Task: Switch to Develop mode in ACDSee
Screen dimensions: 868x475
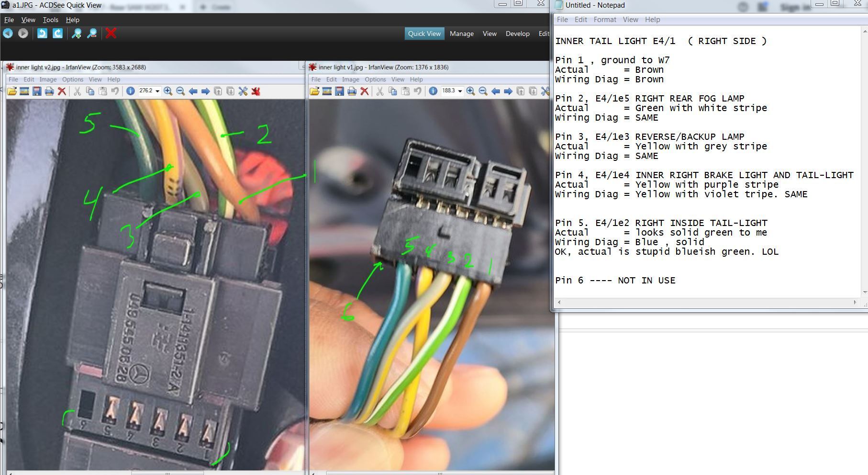Action: point(517,34)
